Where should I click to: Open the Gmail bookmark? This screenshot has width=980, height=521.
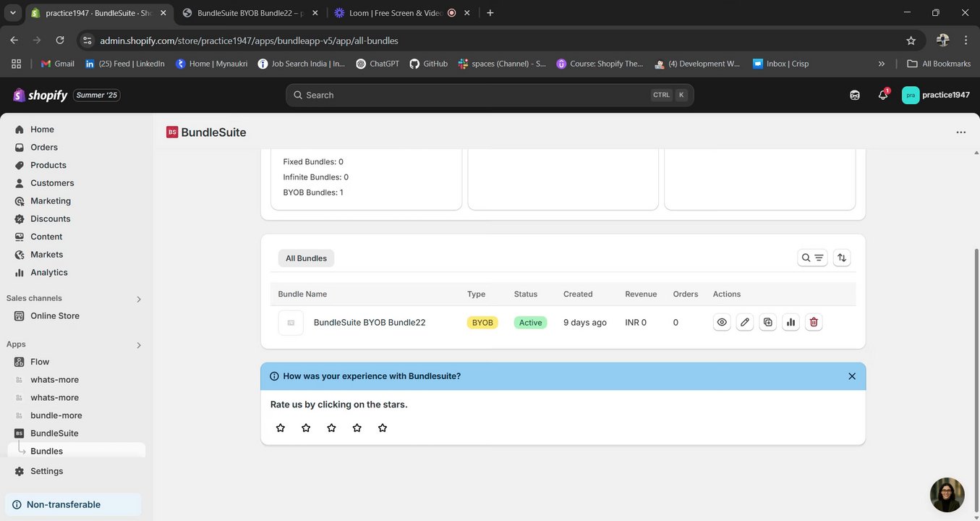tap(57, 64)
